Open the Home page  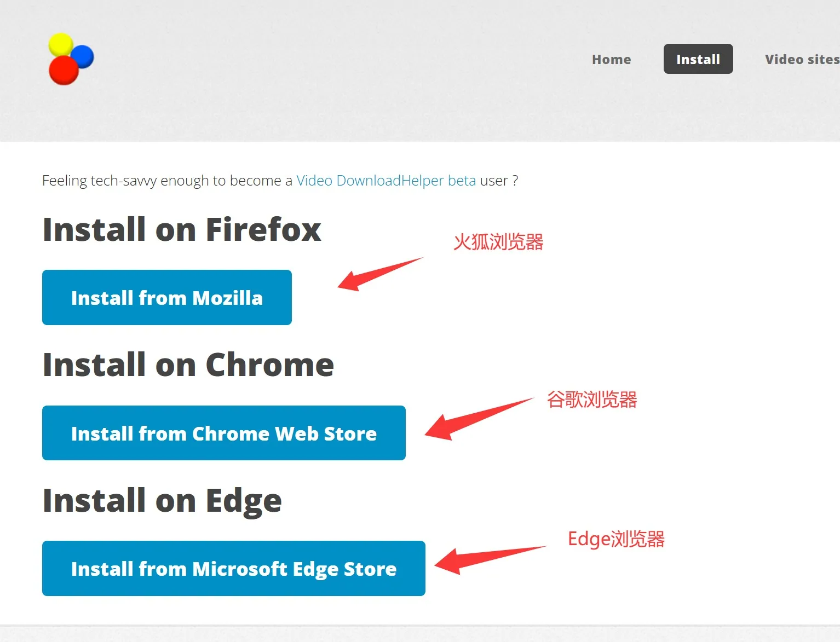(x=611, y=59)
